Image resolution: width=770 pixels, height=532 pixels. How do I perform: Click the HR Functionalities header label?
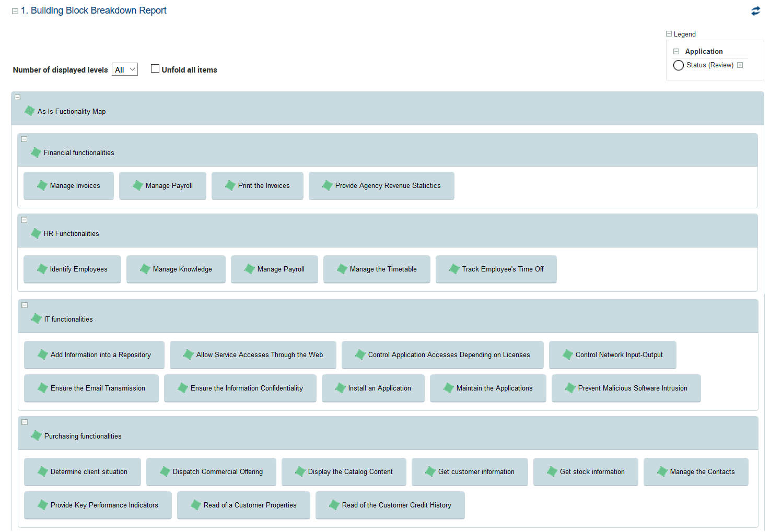coord(71,233)
